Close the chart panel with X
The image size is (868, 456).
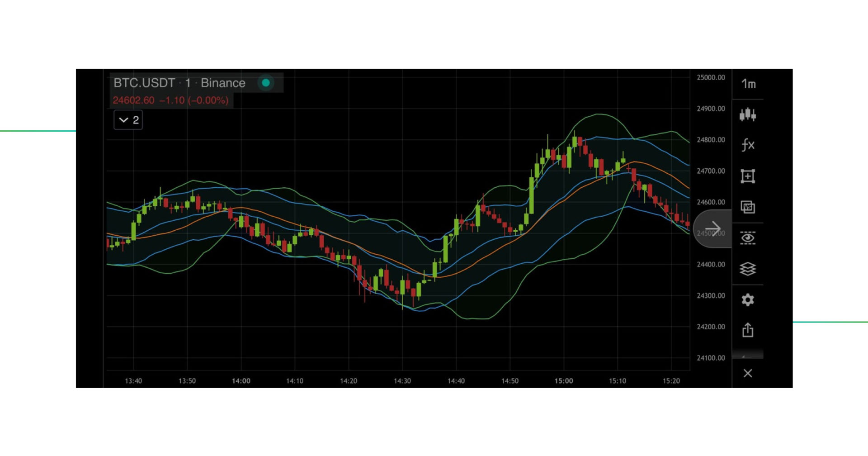(x=748, y=373)
